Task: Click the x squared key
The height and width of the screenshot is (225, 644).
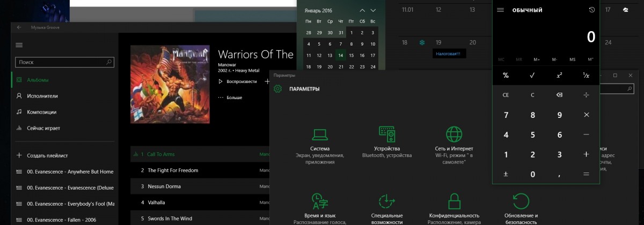Action: coord(559,76)
